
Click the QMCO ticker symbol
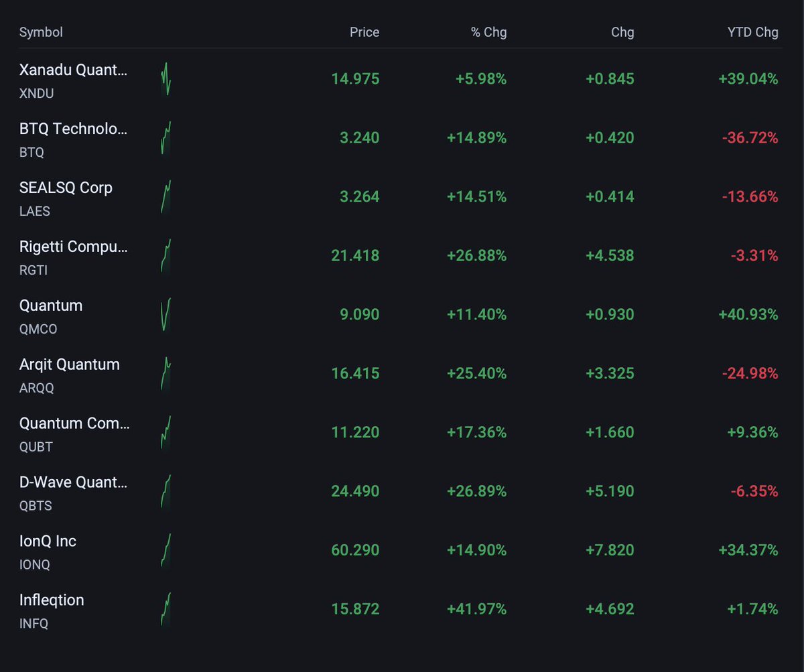(x=38, y=329)
